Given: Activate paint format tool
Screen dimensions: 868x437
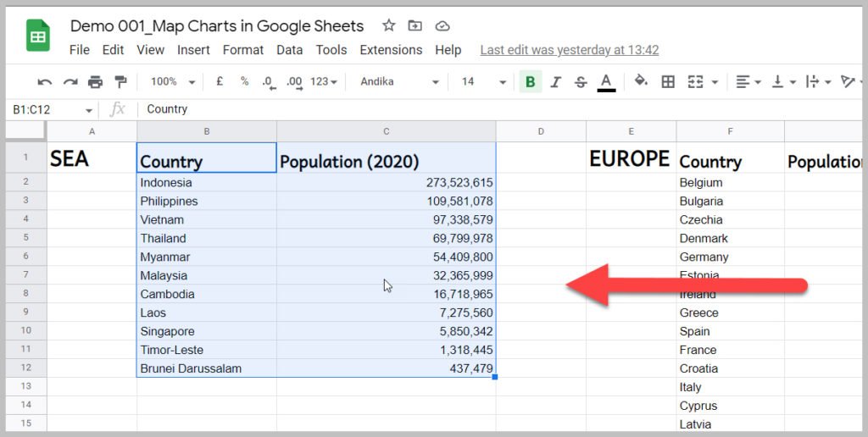Looking at the screenshot, I should (x=120, y=82).
